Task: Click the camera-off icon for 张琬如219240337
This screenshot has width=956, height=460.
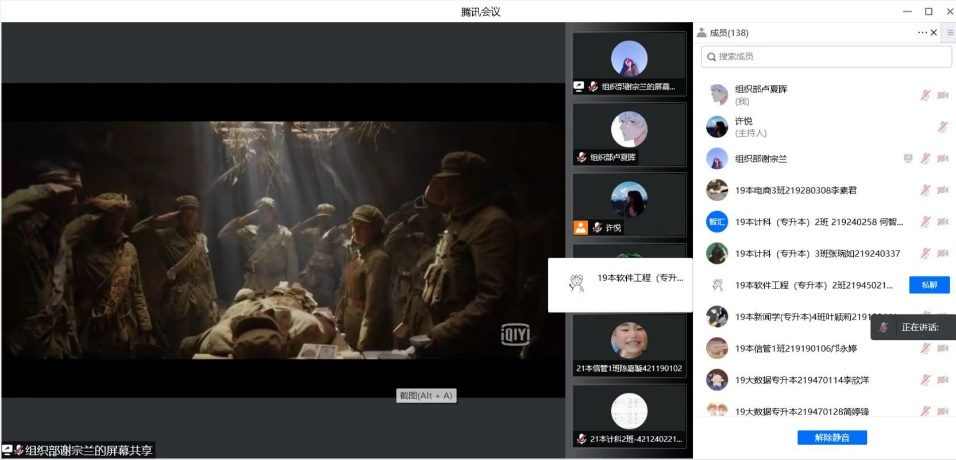Action: pyautogui.click(x=943, y=253)
